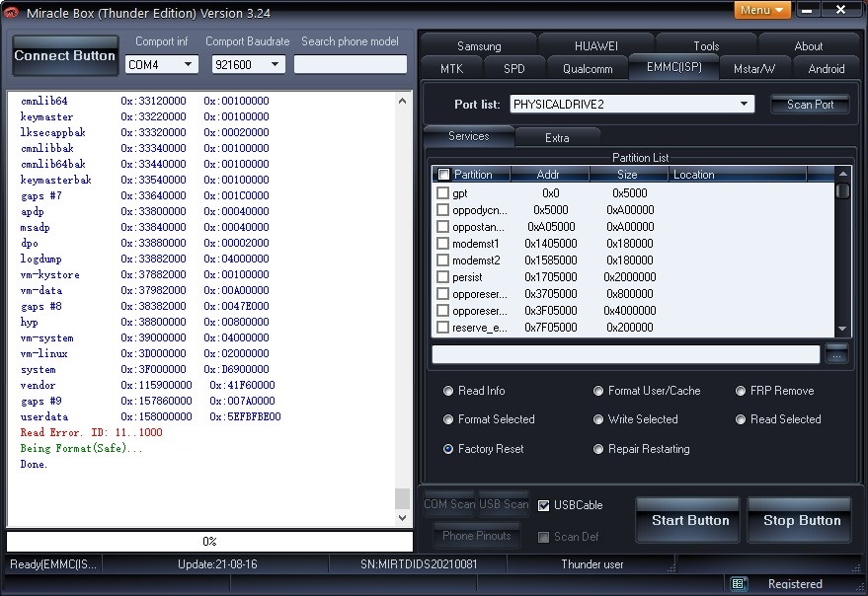Click the log panel scroll down arrow
Viewport: 868px width, 596px height.
coord(403,518)
